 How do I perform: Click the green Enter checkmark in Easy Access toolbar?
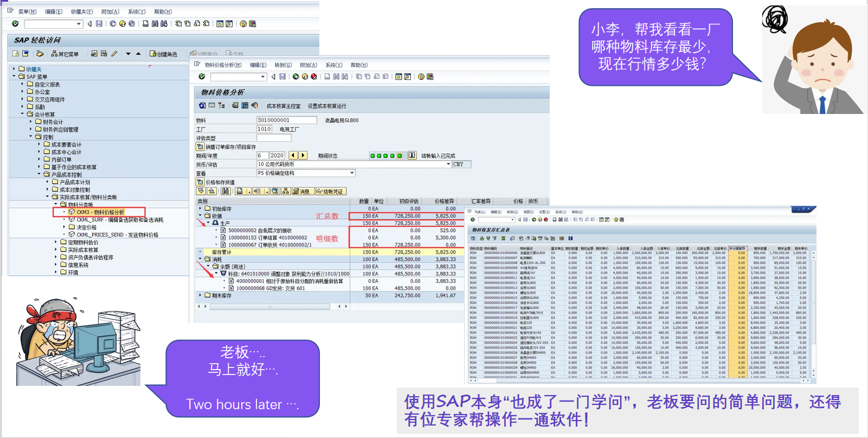(15, 24)
